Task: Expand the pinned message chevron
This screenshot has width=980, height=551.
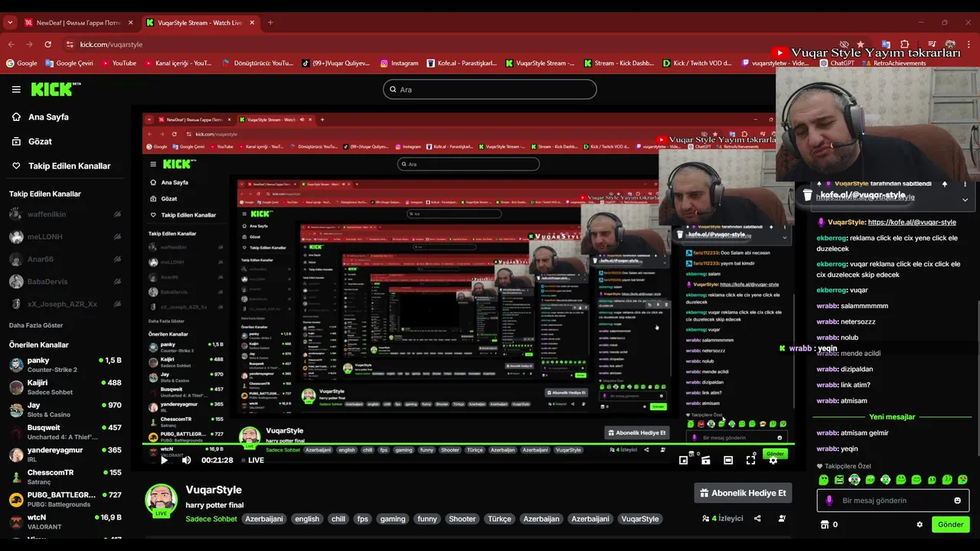Action: [965, 200]
